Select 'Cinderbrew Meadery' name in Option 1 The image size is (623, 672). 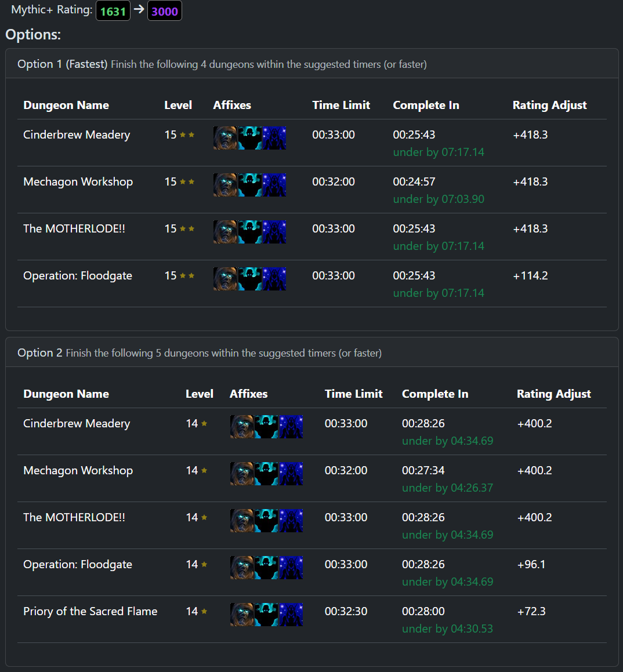tap(77, 135)
